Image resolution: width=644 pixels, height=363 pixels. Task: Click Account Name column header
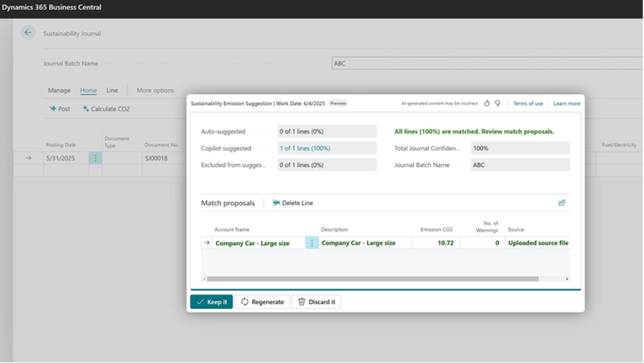(232, 229)
